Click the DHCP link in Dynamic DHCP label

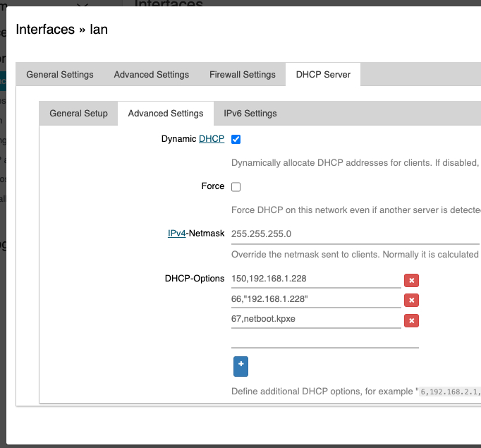(212, 139)
